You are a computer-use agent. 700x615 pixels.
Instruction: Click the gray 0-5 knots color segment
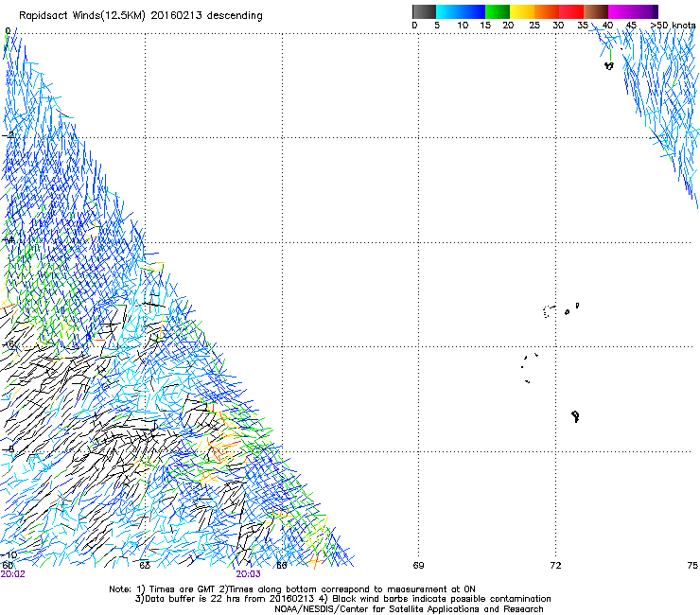(424, 11)
